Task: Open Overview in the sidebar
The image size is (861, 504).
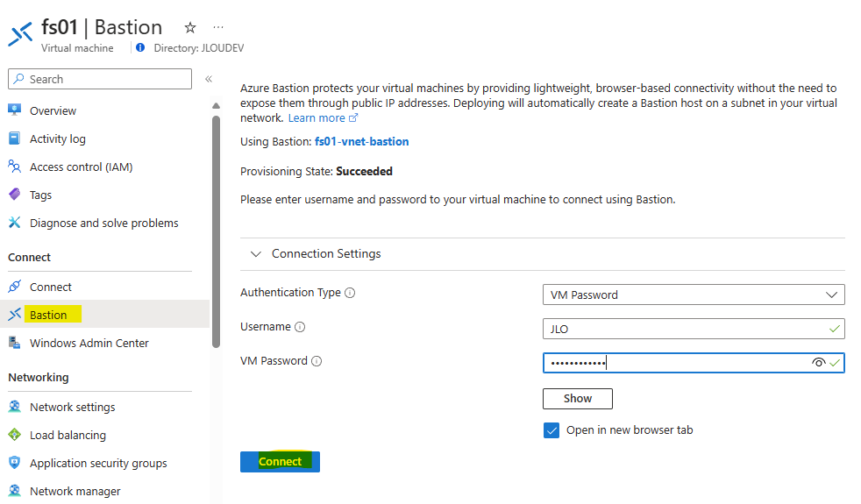Action: point(53,111)
